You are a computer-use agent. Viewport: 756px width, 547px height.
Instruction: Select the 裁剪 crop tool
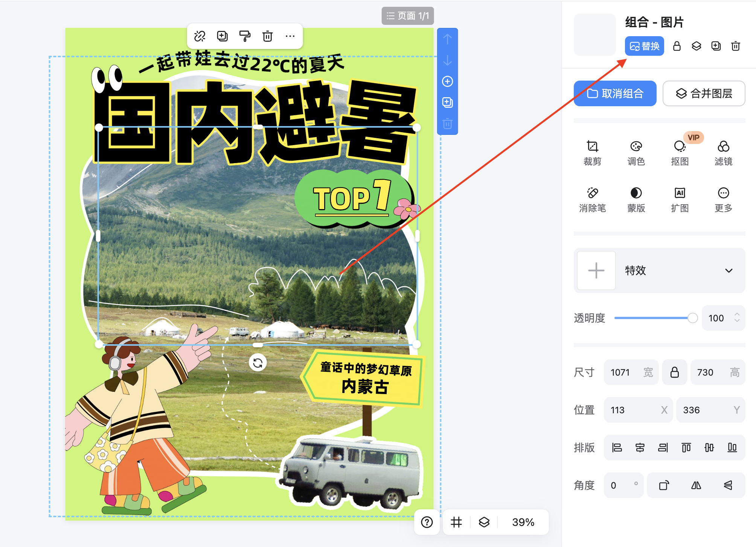[x=592, y=152]
